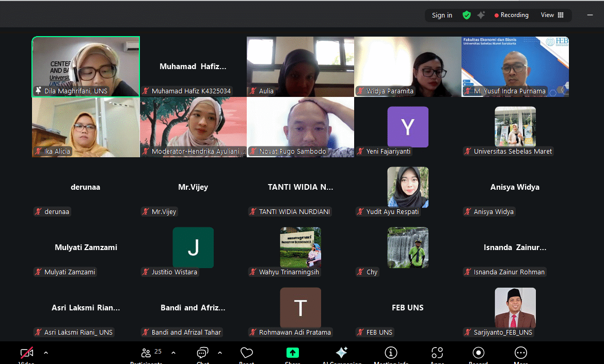Open the More options menu
The width and height of the screenshot is (604, 364).
pyautogui.click(x=520, y=353)
